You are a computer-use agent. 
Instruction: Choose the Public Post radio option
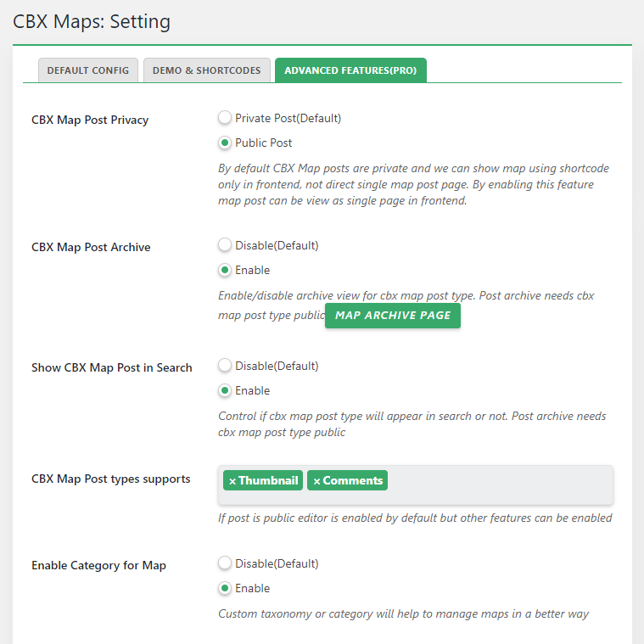[225, 143]
